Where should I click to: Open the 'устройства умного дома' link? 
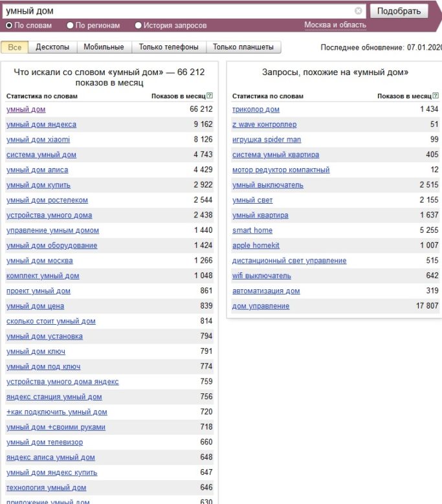click(x=49, y=215)
